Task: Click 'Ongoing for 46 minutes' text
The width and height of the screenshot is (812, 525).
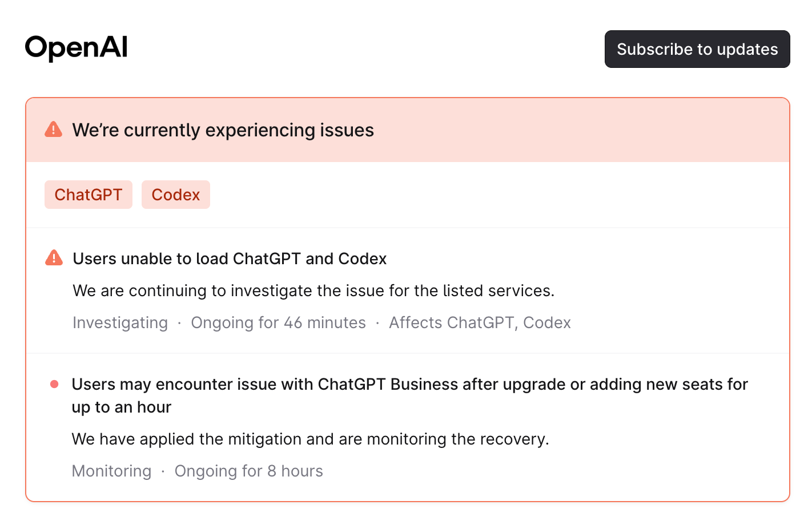Action: tap(278, 322)
